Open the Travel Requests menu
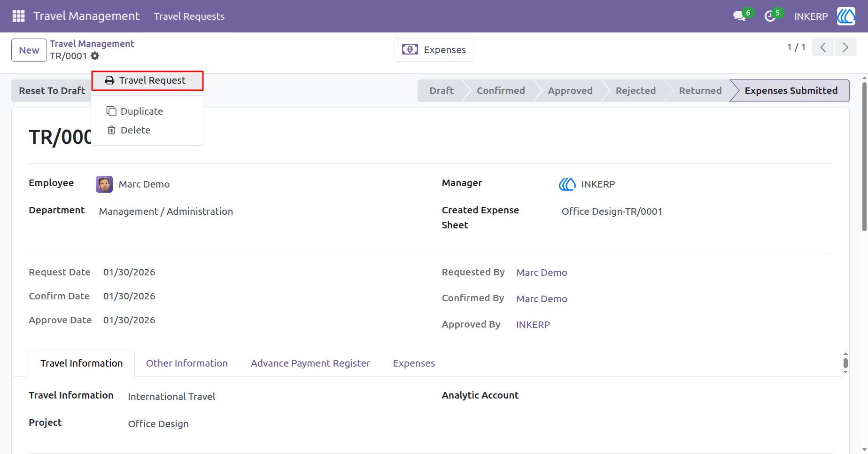 [189, 16]
